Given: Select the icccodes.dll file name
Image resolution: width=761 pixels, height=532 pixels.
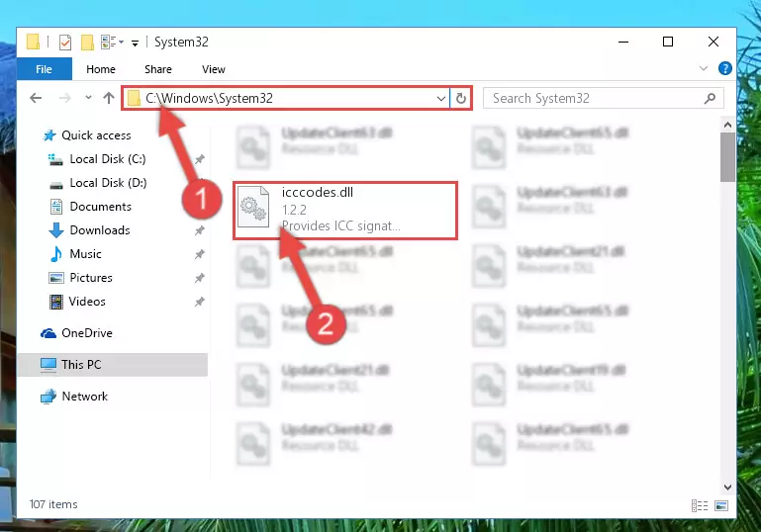Looking at the screenshot, I should pyautogui.click(x=318, y=193).
